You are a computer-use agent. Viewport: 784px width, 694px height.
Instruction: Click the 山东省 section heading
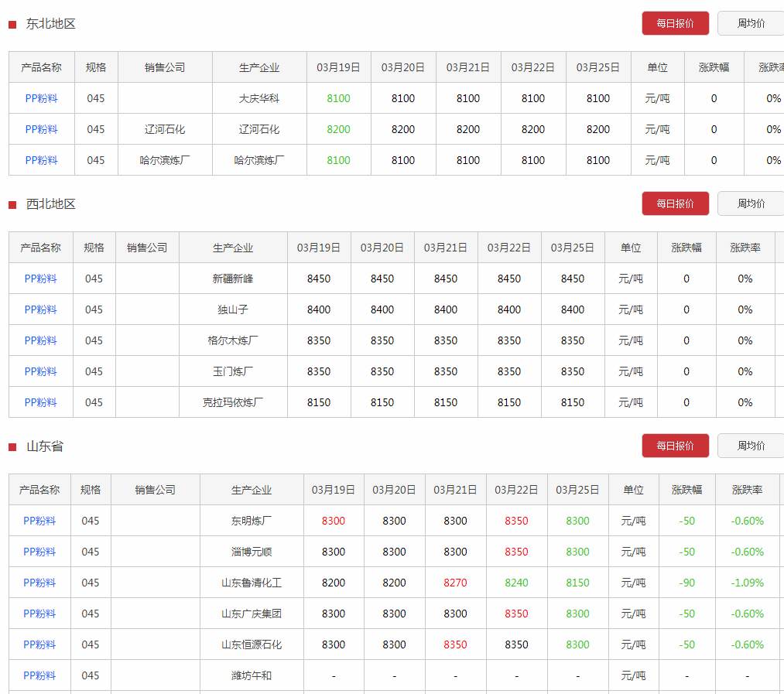click(44, 446)
